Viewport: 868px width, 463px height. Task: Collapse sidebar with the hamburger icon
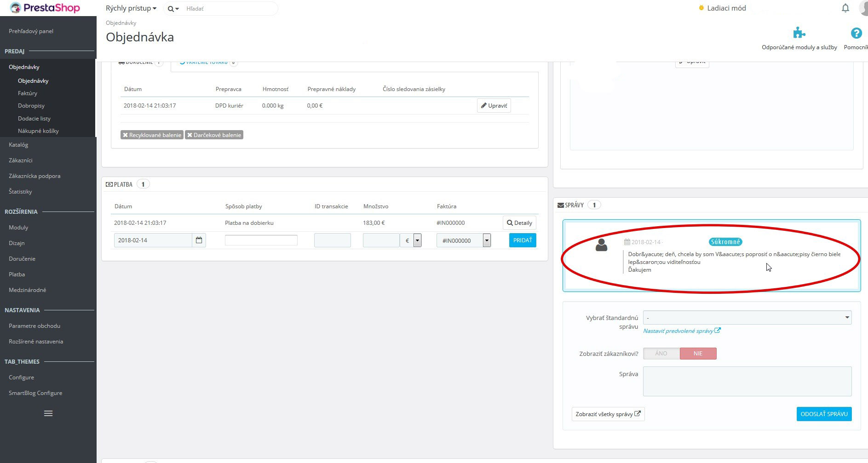[48, 413]
